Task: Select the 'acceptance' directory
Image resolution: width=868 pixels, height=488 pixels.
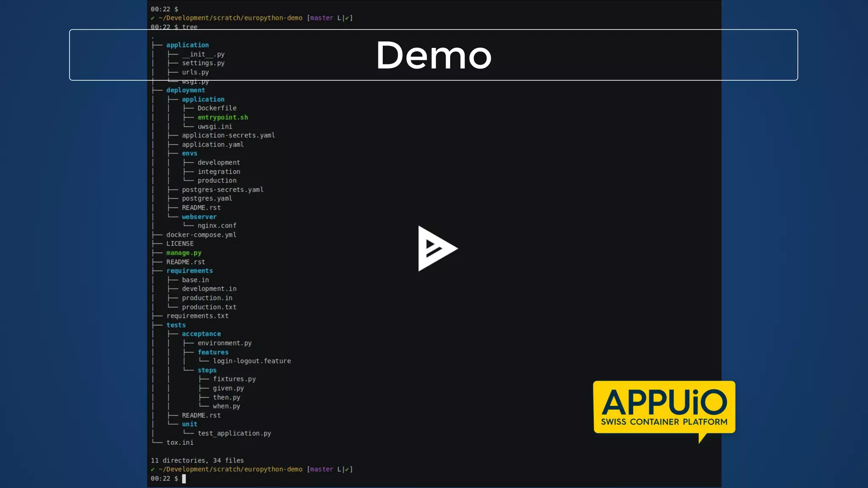Action: pos(201,334)
